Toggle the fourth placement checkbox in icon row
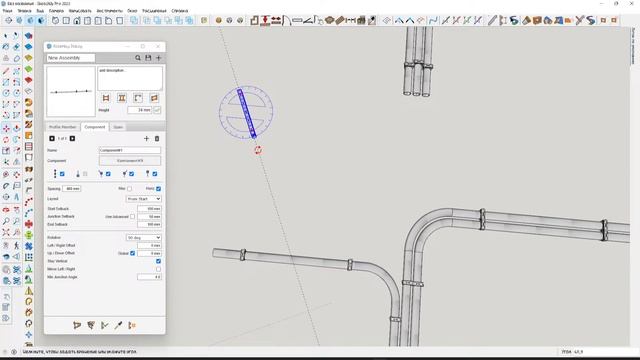640x360 pixels. (131, 174)
